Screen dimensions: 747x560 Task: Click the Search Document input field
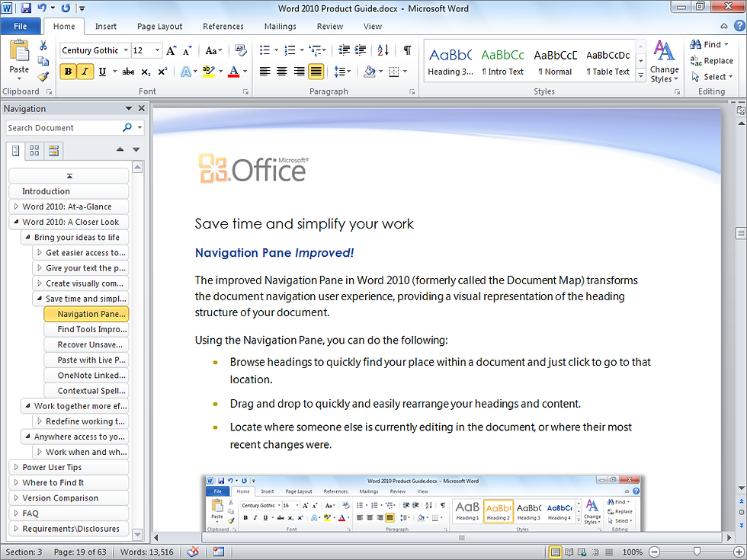63,128
